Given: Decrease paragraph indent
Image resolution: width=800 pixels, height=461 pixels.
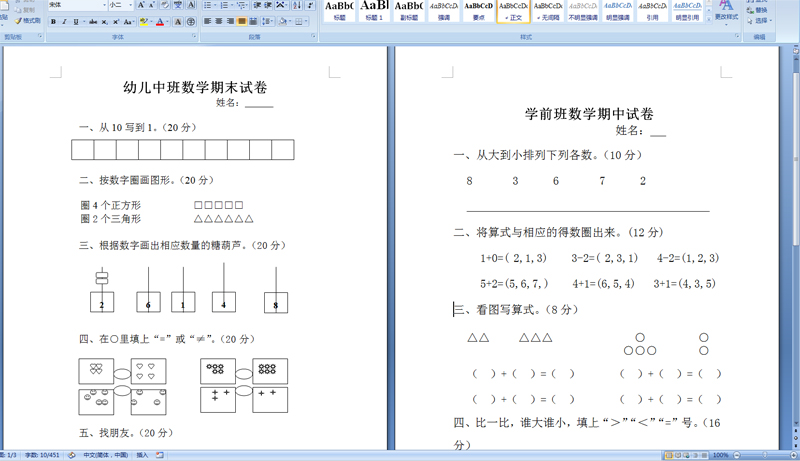Looking at the screenshot, I should coord(257,5).
